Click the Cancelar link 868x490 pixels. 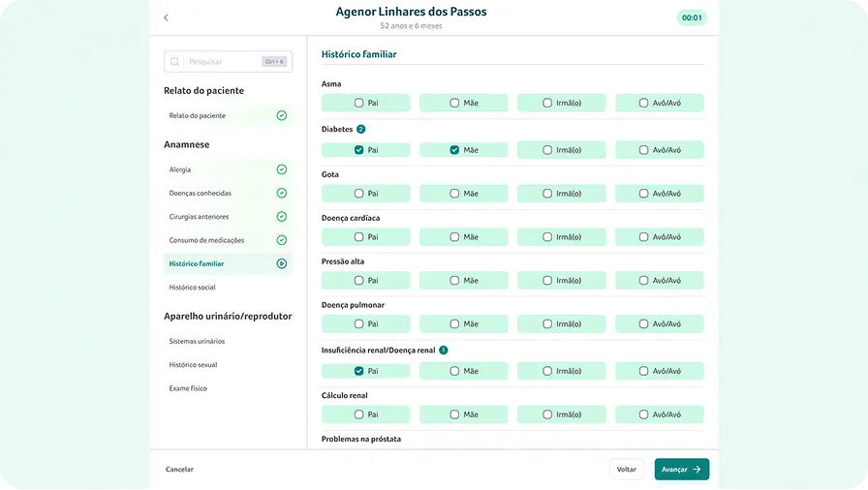point(179,470)
